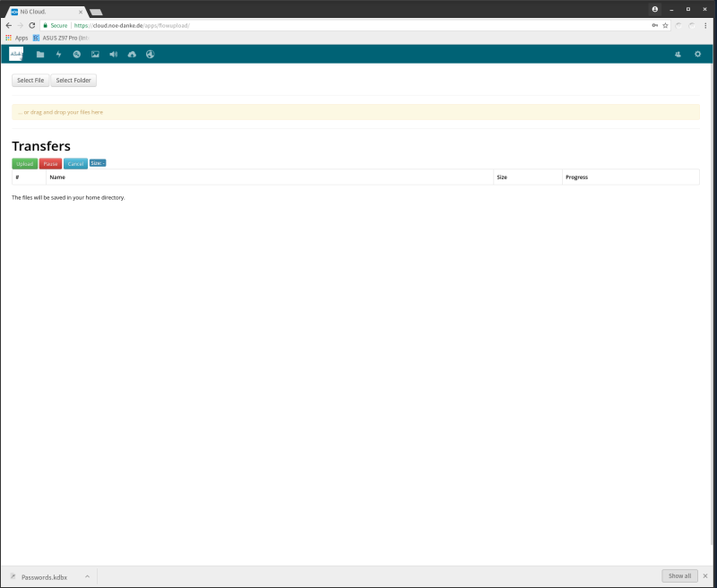Open the audio speaker app icon

[114, 55]
